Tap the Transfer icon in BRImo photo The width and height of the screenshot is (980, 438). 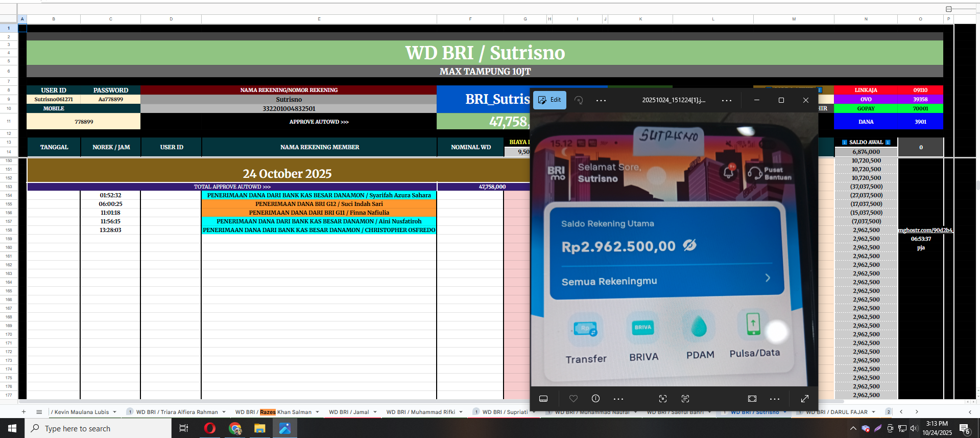[x=585, y=329]
